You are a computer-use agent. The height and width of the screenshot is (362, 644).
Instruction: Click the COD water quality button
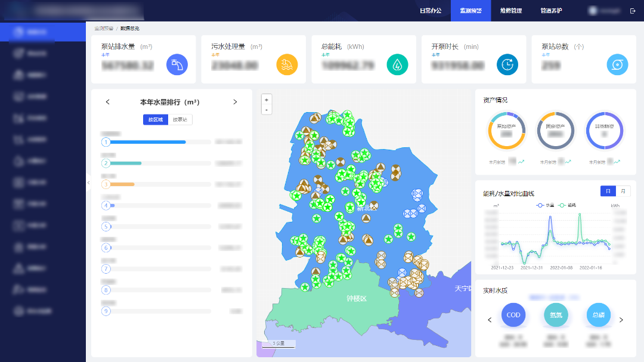(x=513, y=315)
